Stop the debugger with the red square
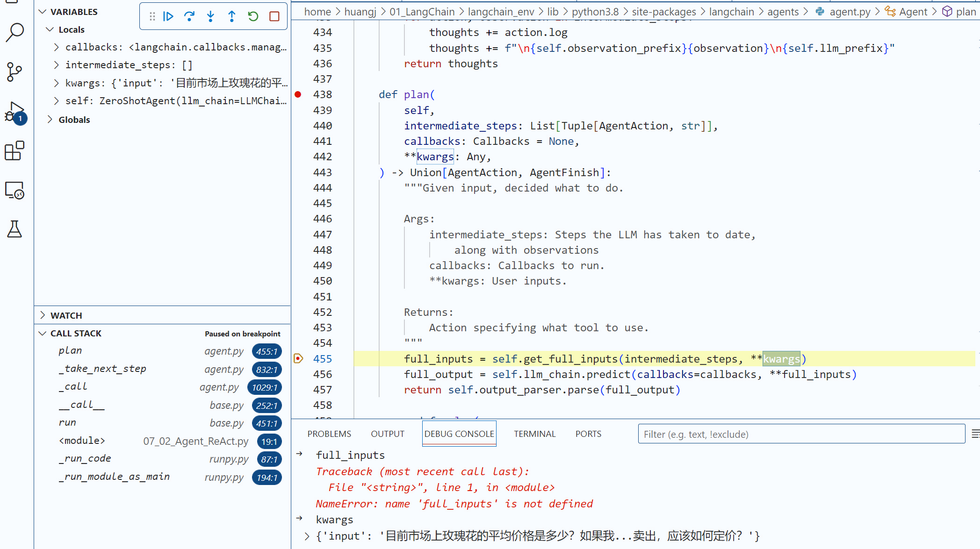This screenshot has height=549, width=980. pos(274,17)
